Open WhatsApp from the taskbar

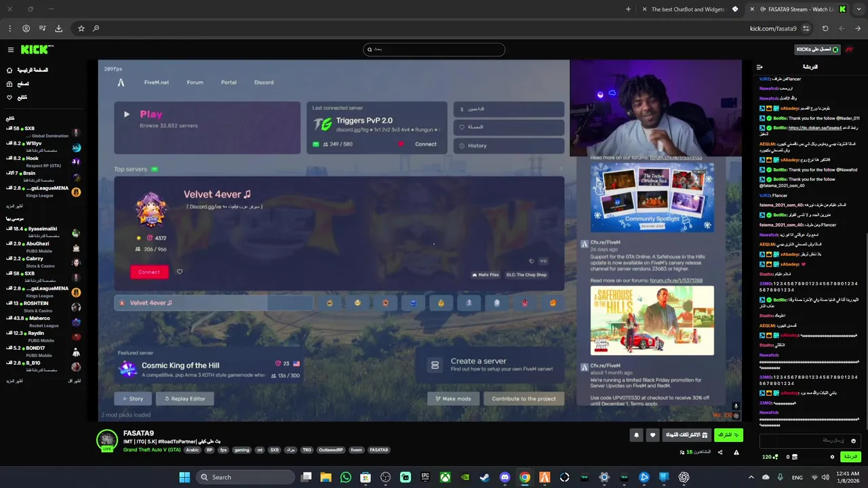[346, 477]
